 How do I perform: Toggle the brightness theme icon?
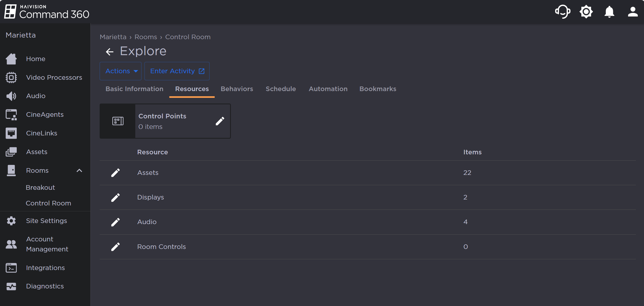point(586,12)
